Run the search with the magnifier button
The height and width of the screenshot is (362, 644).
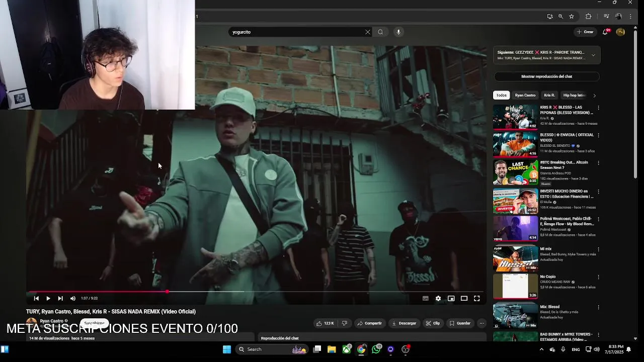(x=380, y=32)
